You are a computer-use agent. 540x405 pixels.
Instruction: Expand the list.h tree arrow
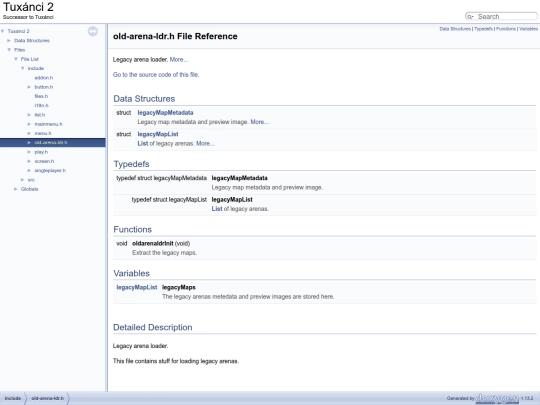29,115
